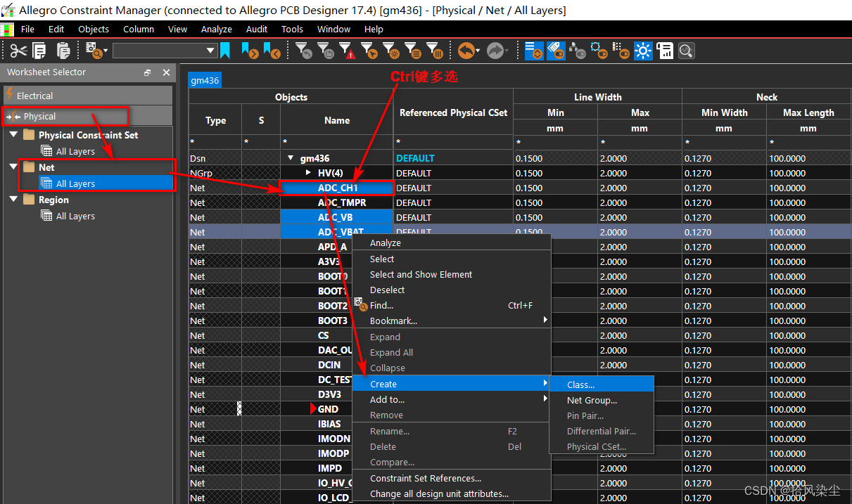The image size is (852, 504).
Task: Click the first filter funnel icon with undo arrow
Action: 303,51
